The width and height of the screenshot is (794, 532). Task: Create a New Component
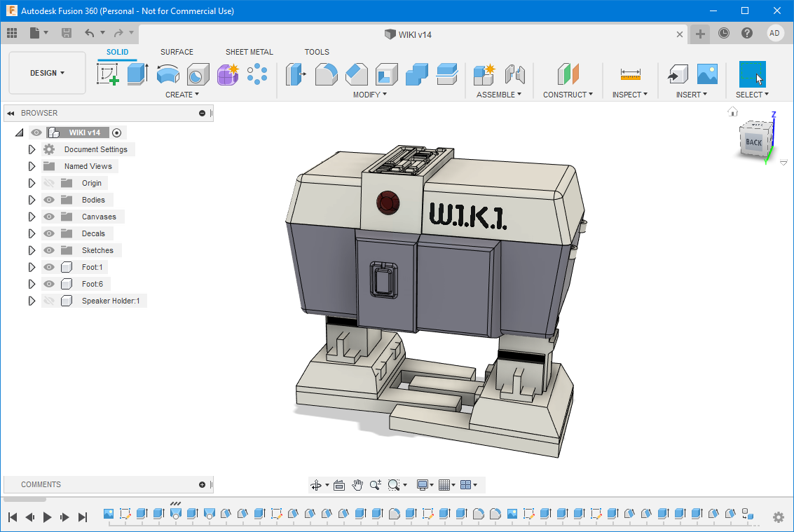click(484, 74)
